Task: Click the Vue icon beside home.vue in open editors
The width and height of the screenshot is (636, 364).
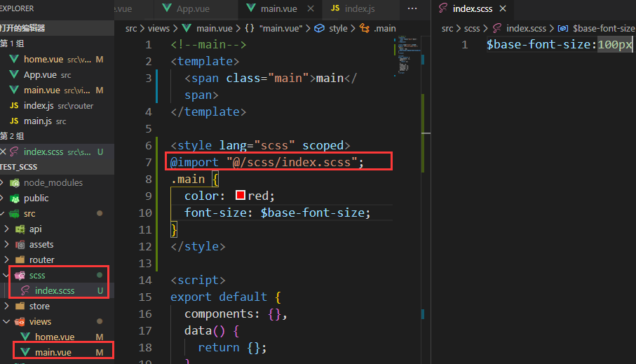Action: [x=14, y=59]
